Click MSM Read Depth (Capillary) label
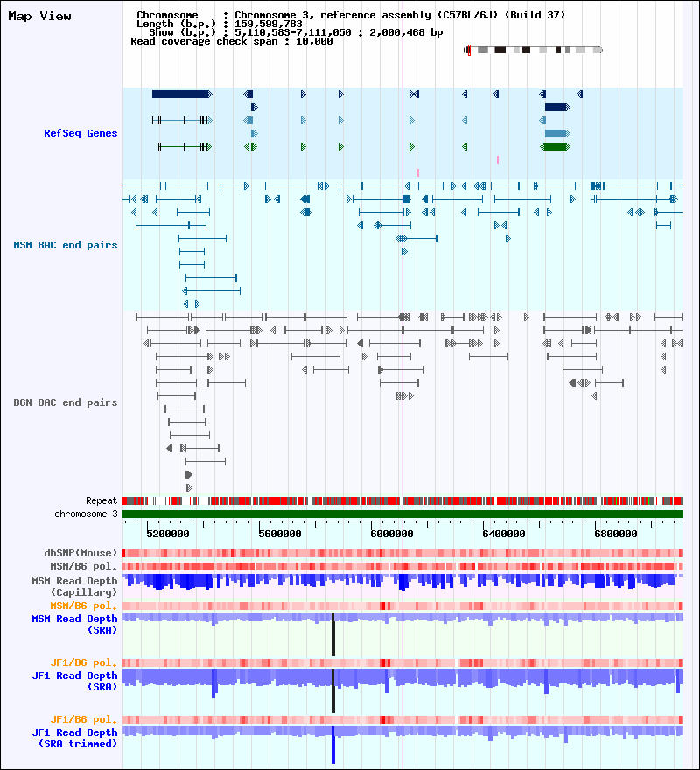This screenshot has height=770, width=700. point(74,586)
